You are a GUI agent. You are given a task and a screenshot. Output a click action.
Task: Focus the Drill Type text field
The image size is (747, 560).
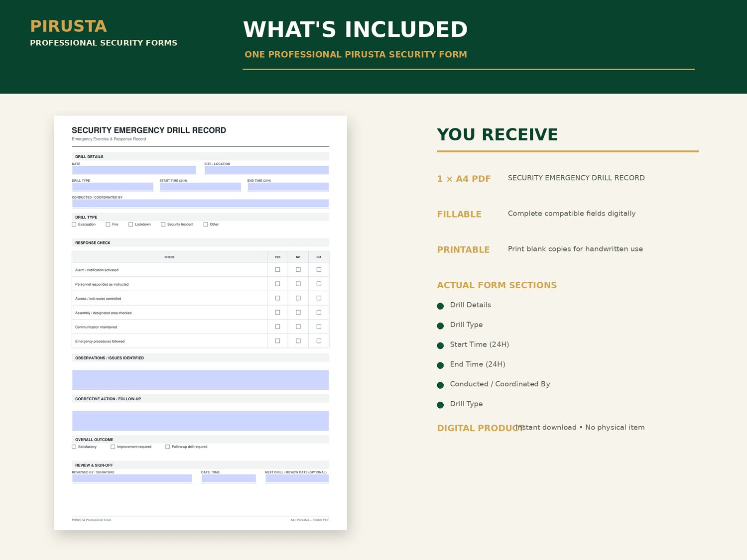[x=113, y=187]
